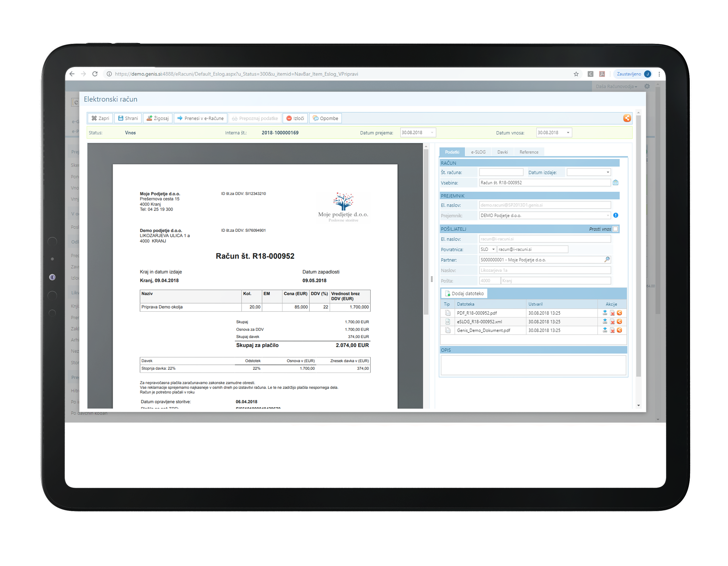
Task: Delete the Genis_Demo_Dokument.pdf file
Action: coord(612,330)
